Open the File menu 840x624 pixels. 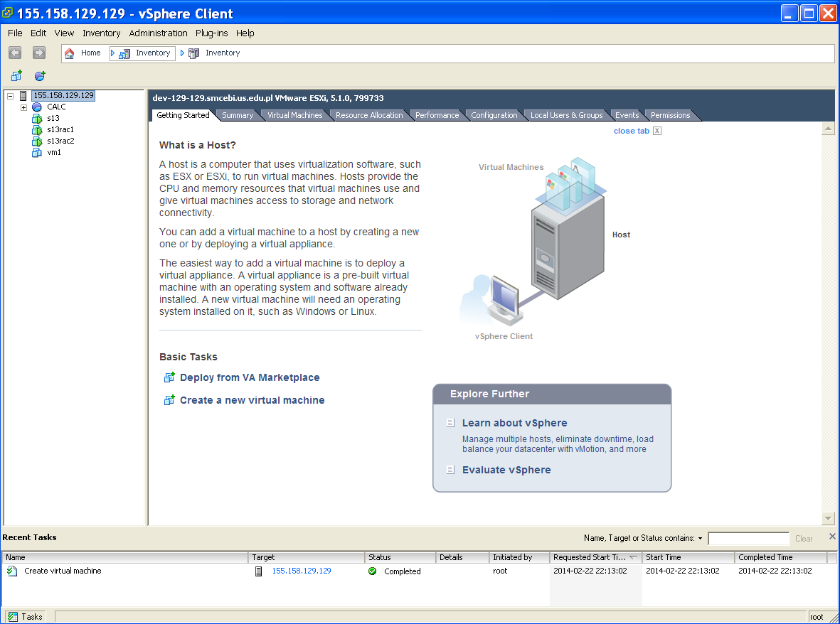click(x=15, y=33)
